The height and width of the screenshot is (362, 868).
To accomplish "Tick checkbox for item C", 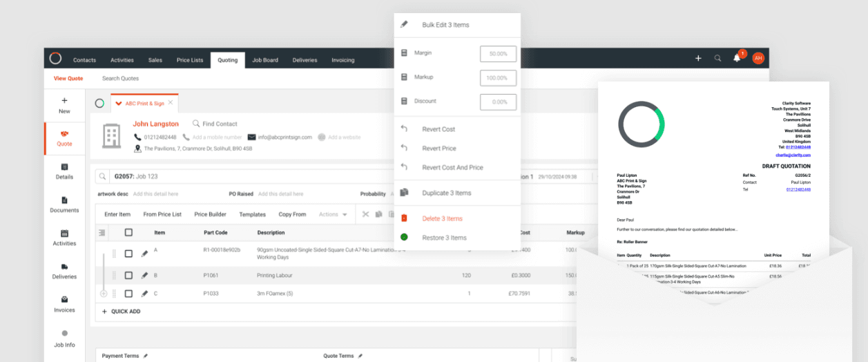I will tap(128, 294).
